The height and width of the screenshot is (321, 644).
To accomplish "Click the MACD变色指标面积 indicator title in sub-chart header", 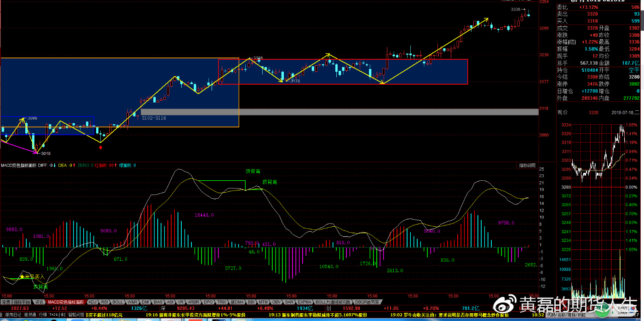I will (x=18, y=165).
